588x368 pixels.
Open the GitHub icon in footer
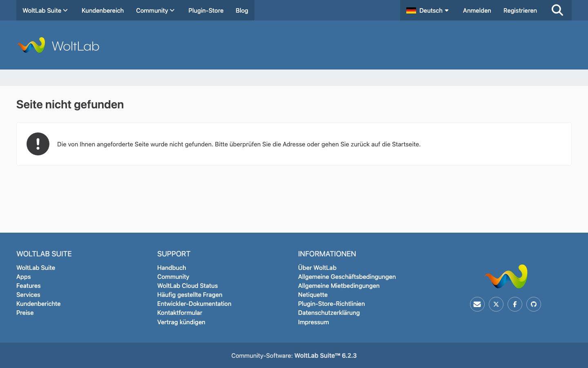point(534,304)
